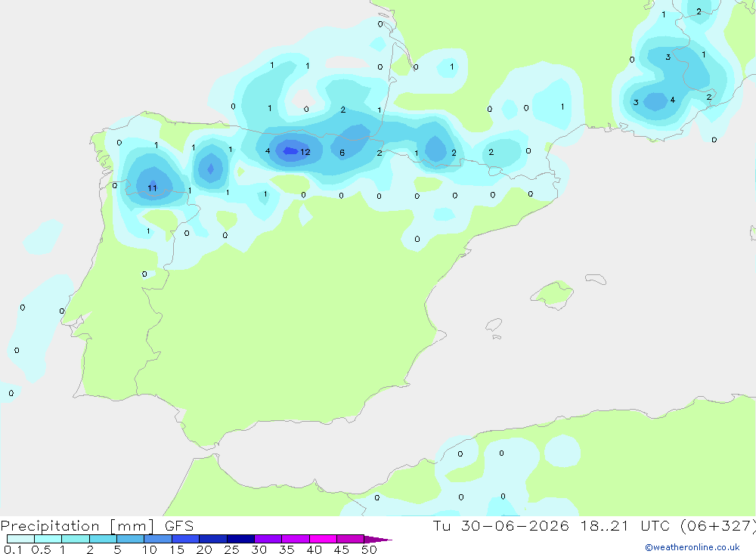Click the '(06+327)' forecast run text

[x=718, y=525]
